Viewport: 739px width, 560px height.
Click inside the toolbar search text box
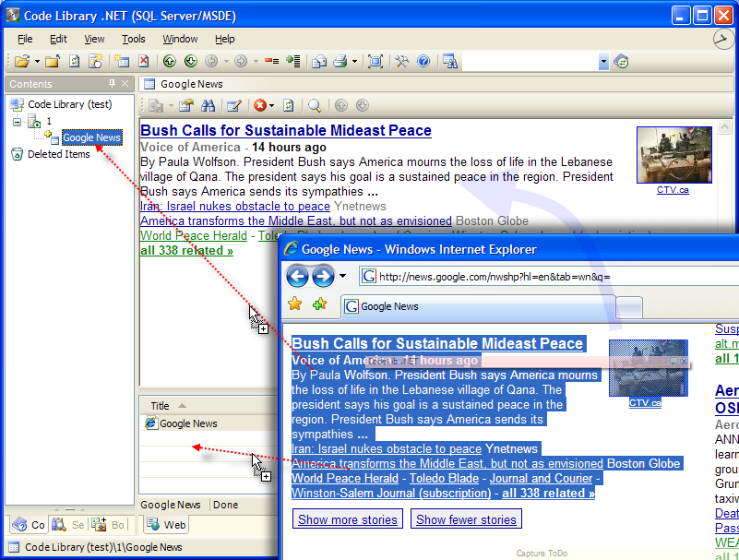530,61
